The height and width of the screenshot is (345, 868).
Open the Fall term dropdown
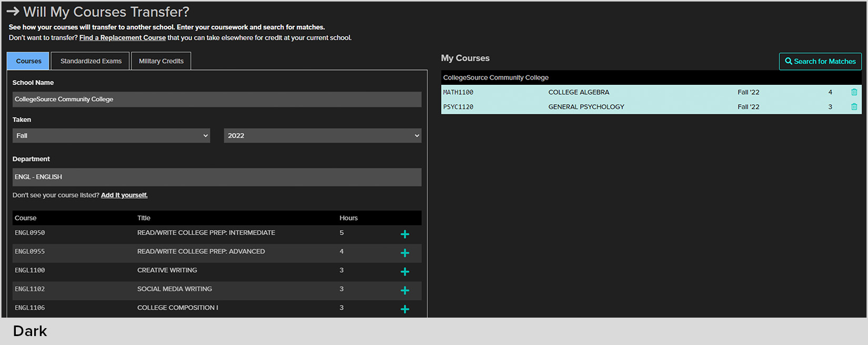111,136
